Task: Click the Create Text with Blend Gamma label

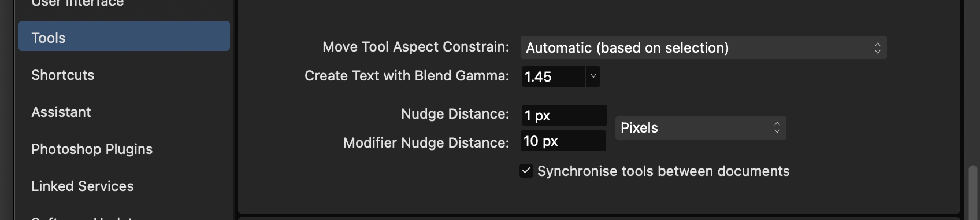Action: coord(407,76)
